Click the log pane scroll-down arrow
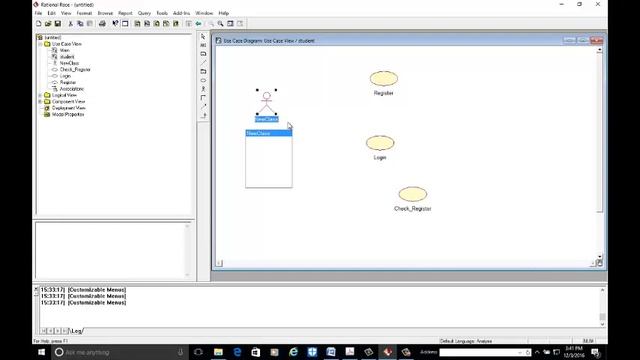The width and height of the screenshot is (640, 360). pos(602,324)
